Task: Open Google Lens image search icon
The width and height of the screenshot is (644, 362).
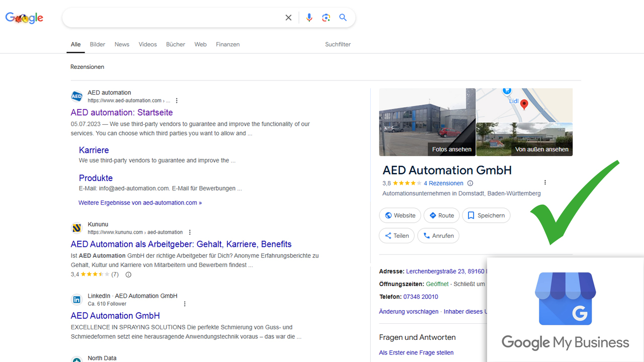Action: 326,18
